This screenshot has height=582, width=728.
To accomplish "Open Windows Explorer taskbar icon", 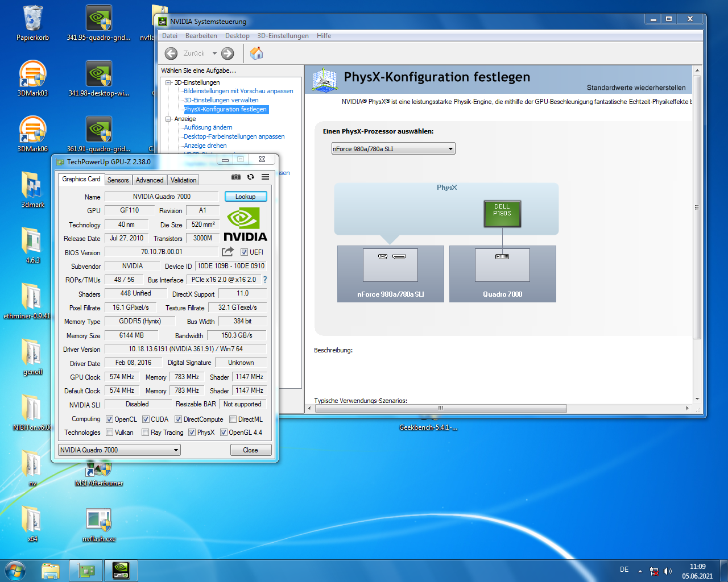I will tap(51, 571).
